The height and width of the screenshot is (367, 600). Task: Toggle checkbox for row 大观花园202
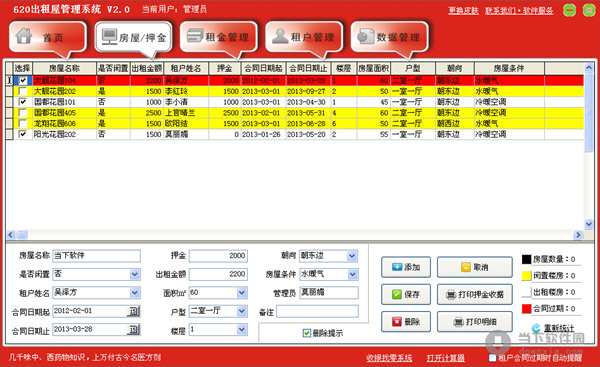coord(23,91)
